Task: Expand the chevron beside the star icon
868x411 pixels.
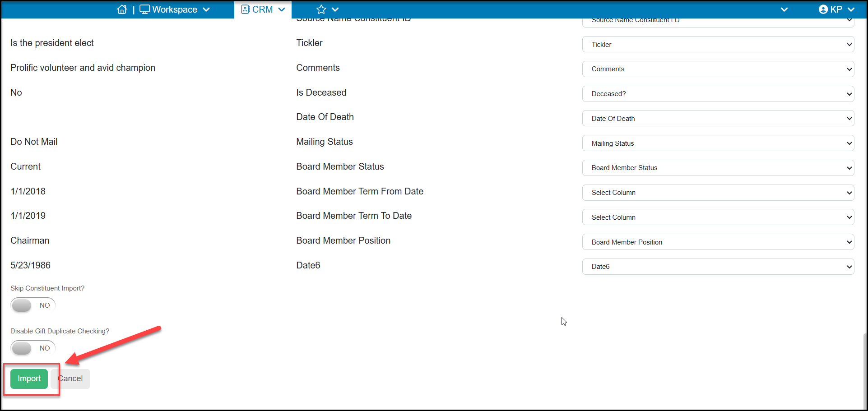Action: tap(335, 9)
